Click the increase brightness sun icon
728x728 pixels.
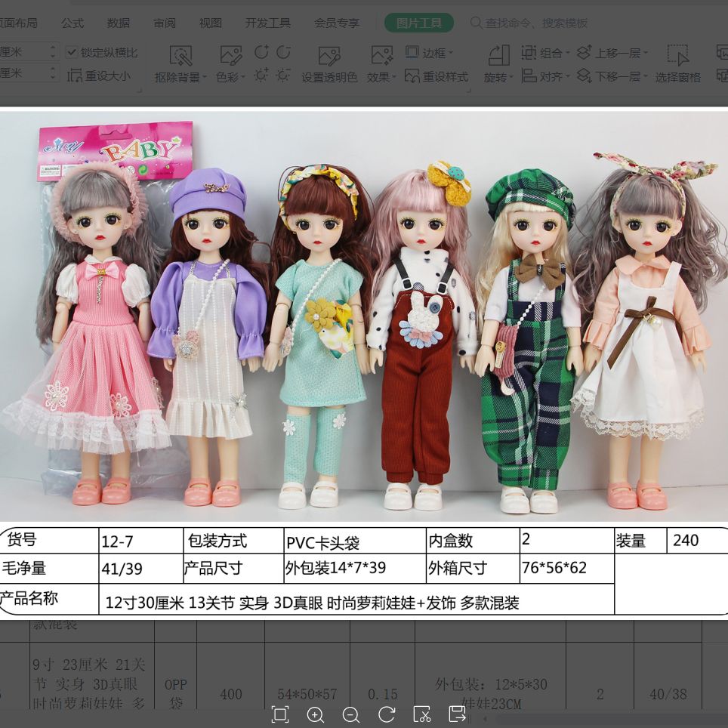261,75
